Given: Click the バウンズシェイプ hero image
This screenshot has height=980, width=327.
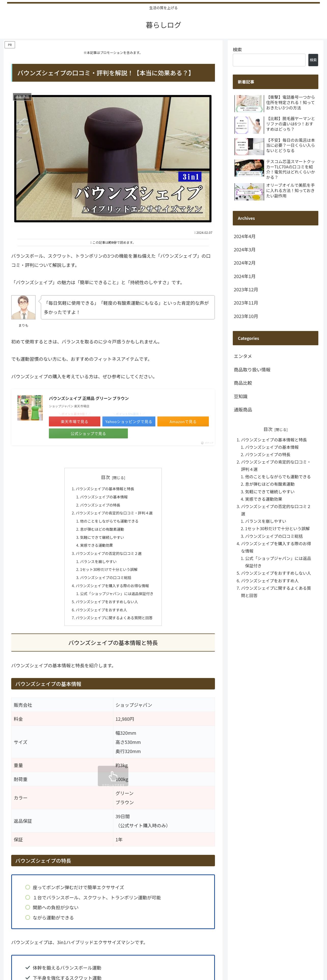Looking at the screenshot, I should click(113, 159).
